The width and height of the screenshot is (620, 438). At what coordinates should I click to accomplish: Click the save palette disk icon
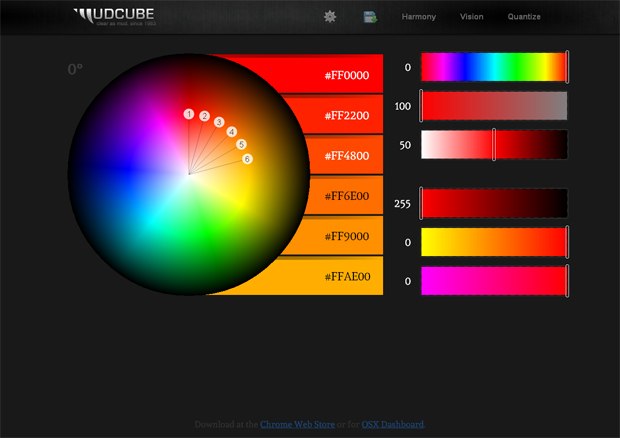point(370,17)
